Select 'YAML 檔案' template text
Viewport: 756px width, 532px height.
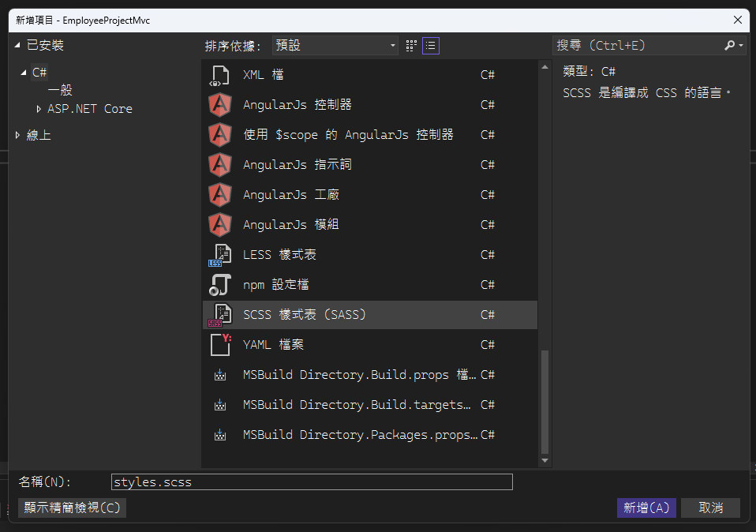point(273,345)
